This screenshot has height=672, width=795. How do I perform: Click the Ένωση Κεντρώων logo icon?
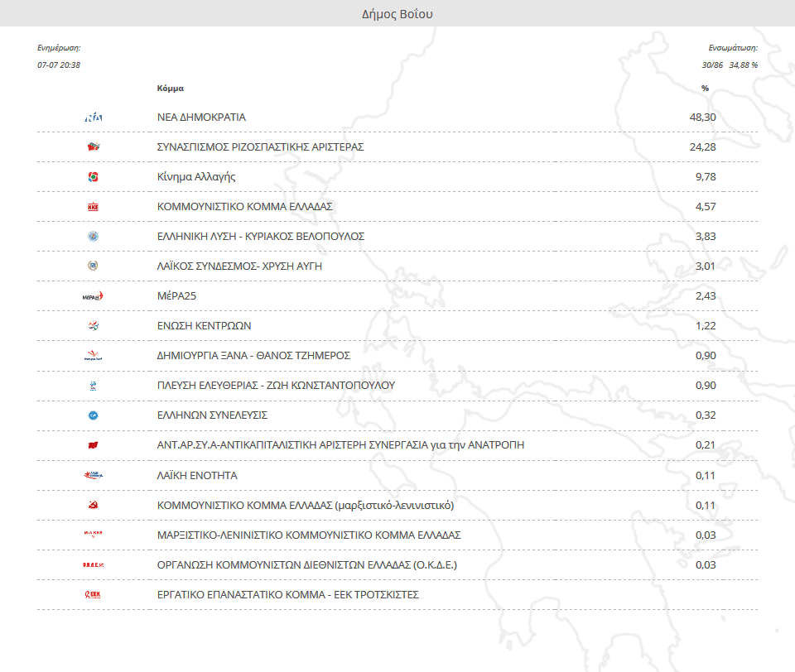(x=94, y=325)
